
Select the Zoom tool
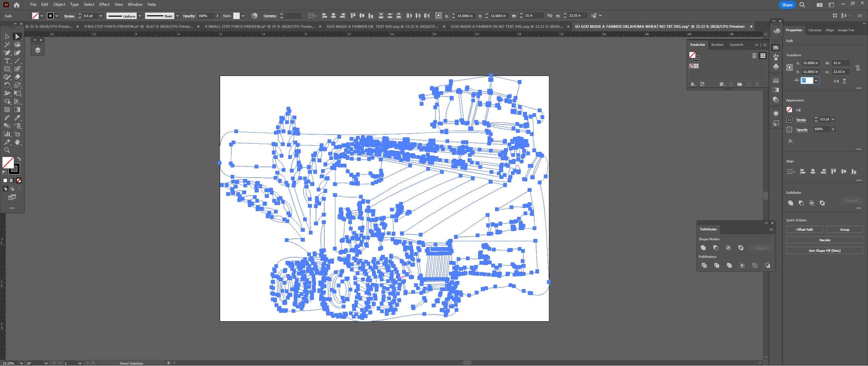coord(7,150)
